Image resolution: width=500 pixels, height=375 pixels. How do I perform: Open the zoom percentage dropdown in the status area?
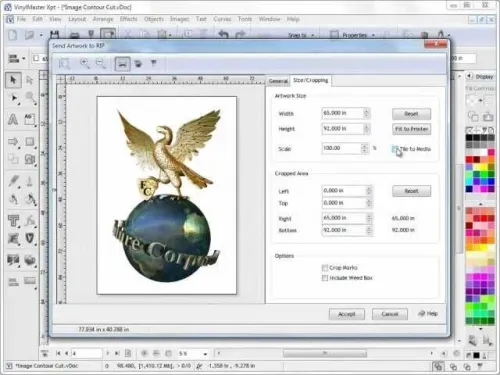(x=205, y=354)
